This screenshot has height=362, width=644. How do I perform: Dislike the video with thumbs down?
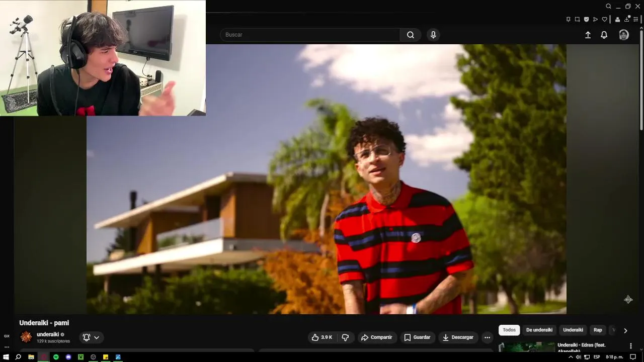[x=345, y=337]
